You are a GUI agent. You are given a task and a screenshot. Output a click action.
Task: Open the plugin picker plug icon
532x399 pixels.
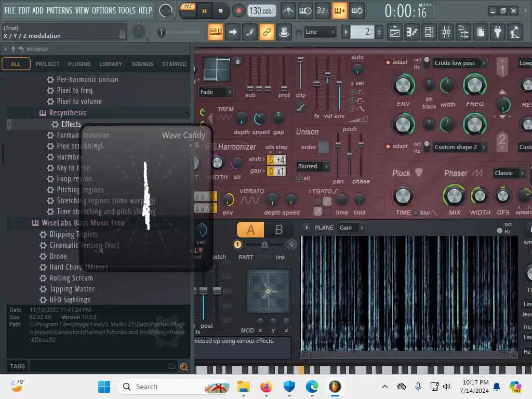point(498,33)
